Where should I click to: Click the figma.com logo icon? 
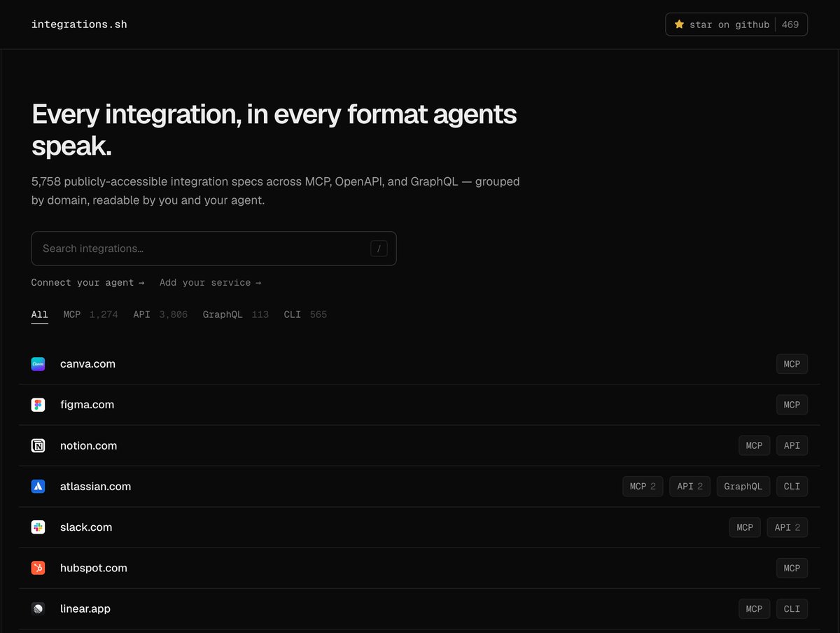(38, 405)
